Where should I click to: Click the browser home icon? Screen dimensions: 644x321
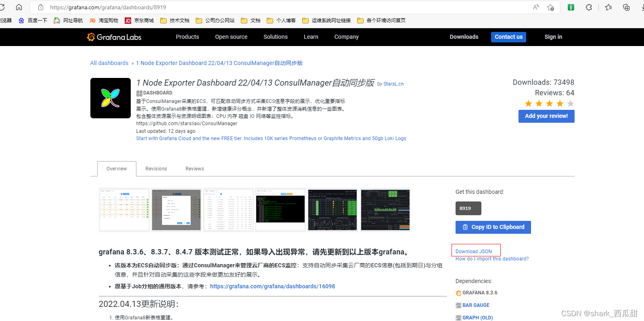coord(19,7)
